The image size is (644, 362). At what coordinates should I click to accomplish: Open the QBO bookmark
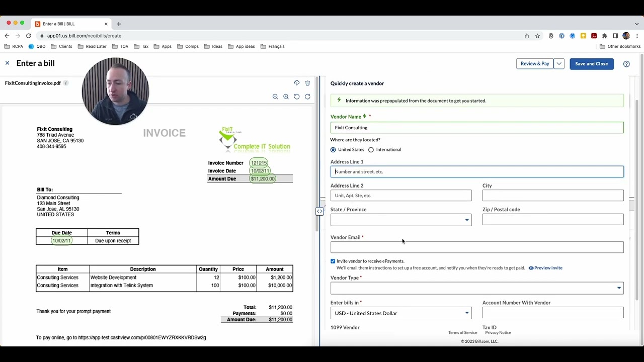click(x=37, y=46)
